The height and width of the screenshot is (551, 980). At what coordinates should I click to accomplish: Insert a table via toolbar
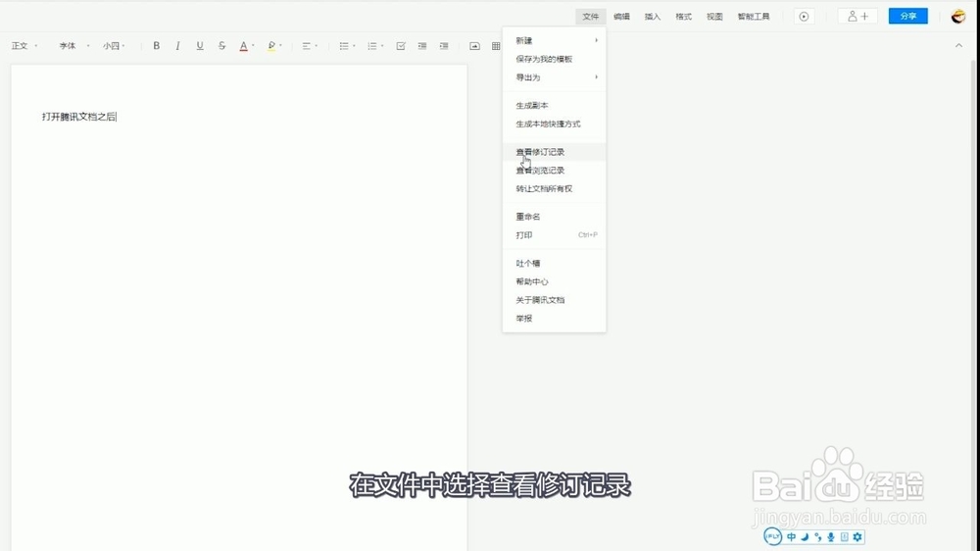coord(496,46)
